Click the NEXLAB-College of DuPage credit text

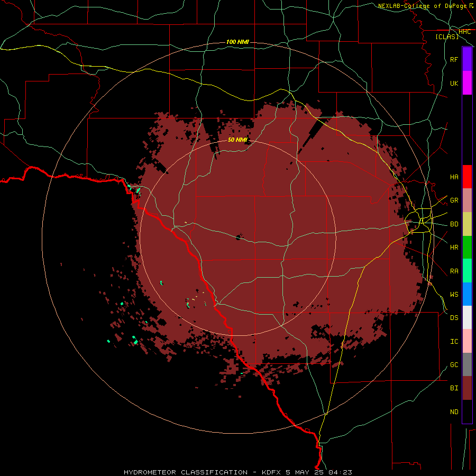click(422, 6)
